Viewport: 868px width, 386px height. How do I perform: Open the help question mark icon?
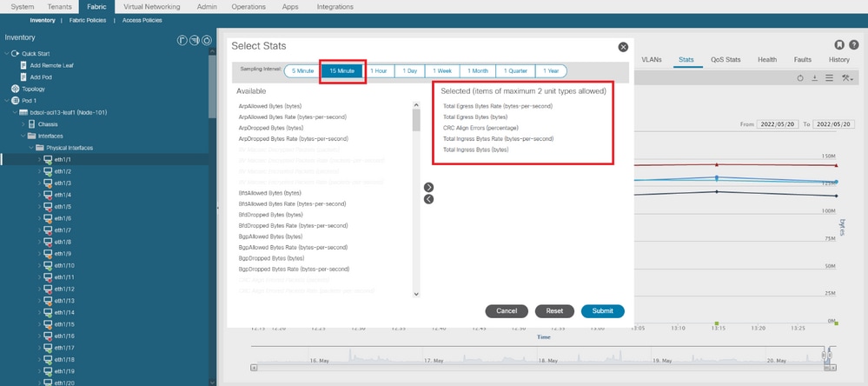click(853, 44)
